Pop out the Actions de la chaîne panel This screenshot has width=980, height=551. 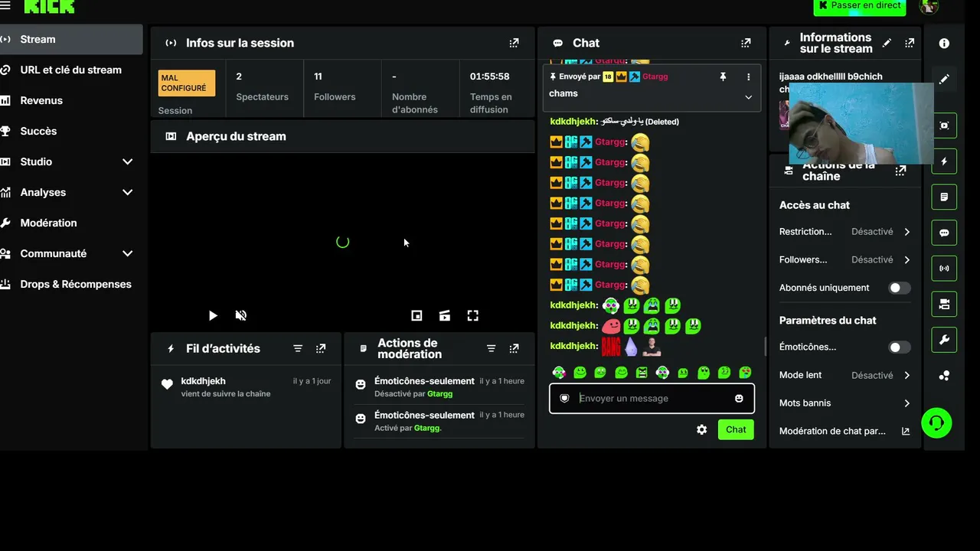click(900, 171)
